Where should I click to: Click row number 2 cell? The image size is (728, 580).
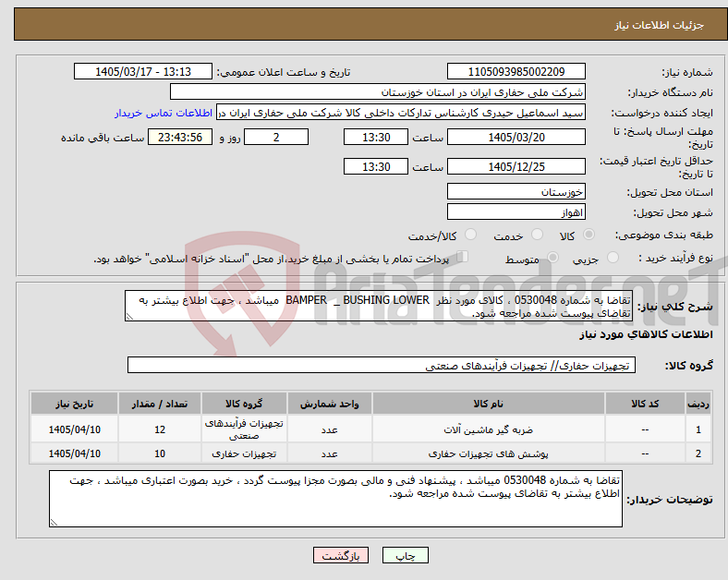(698, 453)
